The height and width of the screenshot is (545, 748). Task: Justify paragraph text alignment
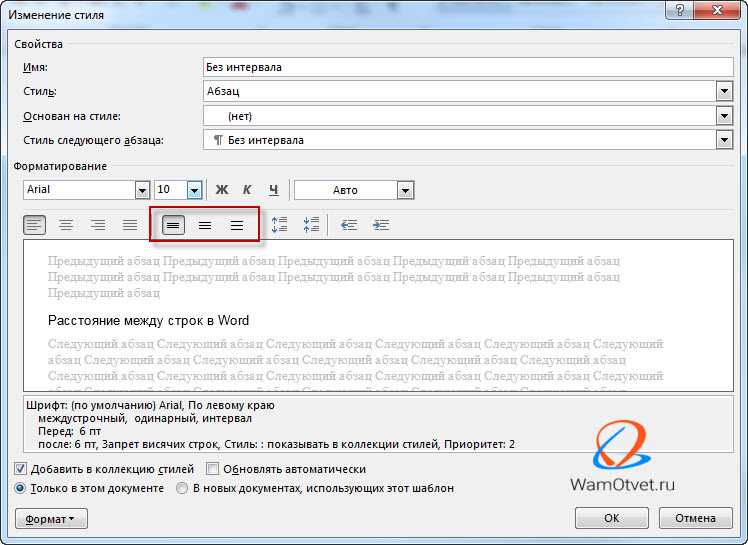130,225
